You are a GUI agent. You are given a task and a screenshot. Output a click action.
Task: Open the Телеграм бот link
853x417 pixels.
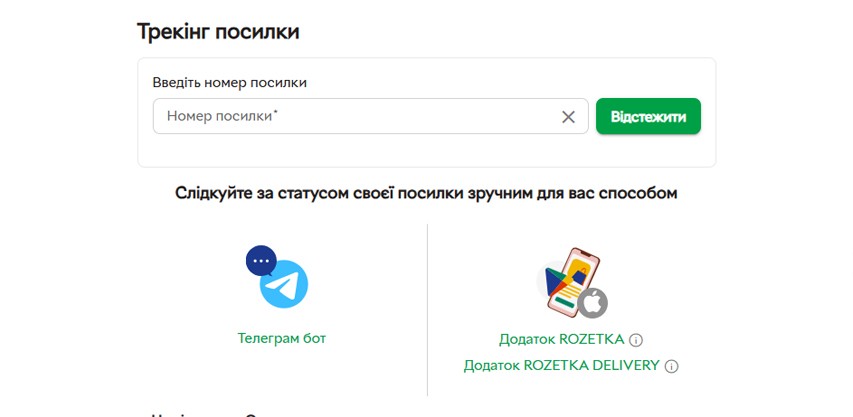click(282, 338)
